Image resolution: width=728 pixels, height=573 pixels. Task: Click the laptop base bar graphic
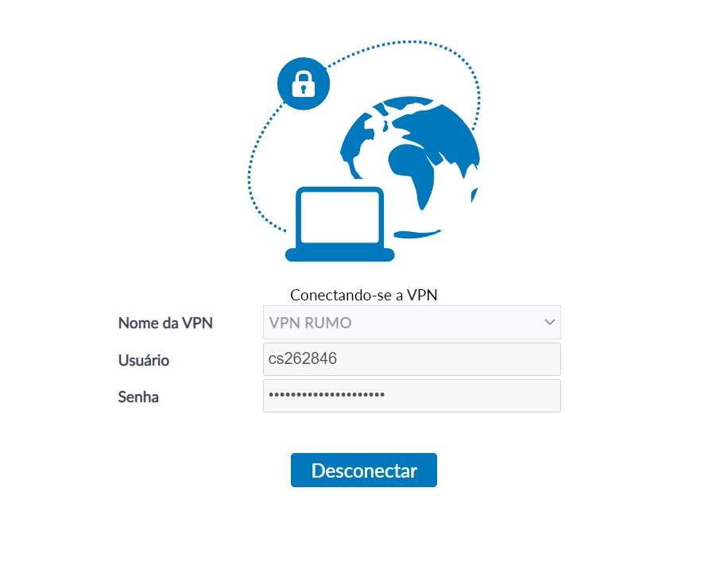coord(340,255)
